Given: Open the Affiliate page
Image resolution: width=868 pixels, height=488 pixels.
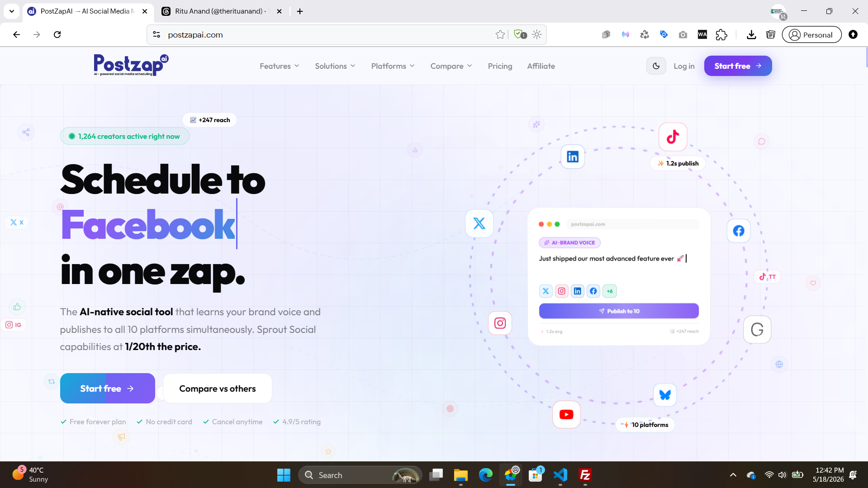Looking at the screenshot, I should [x=541, y=66].
